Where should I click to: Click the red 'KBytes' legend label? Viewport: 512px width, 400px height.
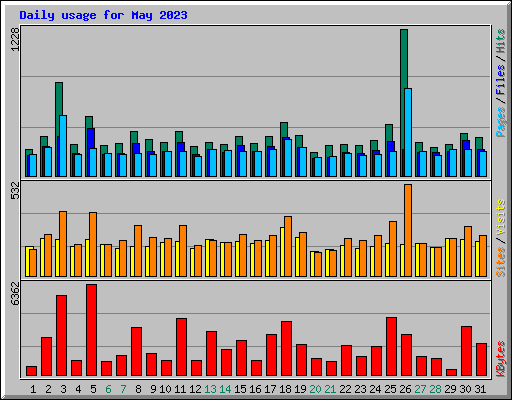pyautogui.click(x=500, y=359)
